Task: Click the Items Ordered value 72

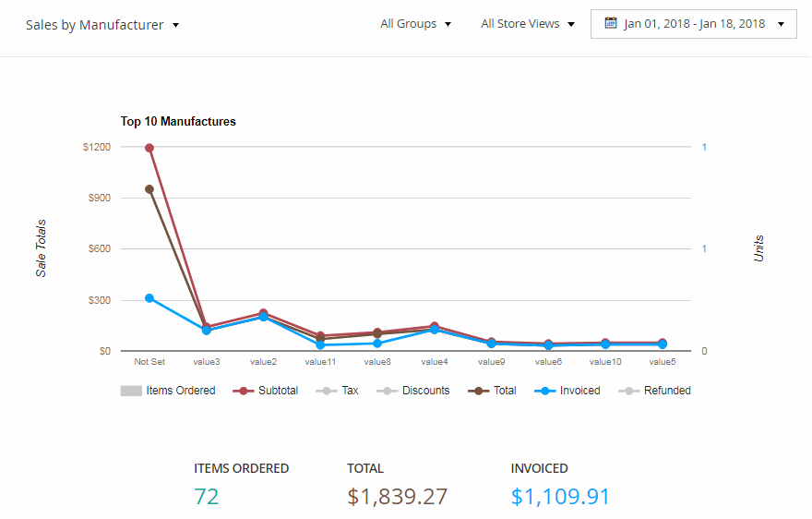Action: pyautogui.click(x=207, y=497)
